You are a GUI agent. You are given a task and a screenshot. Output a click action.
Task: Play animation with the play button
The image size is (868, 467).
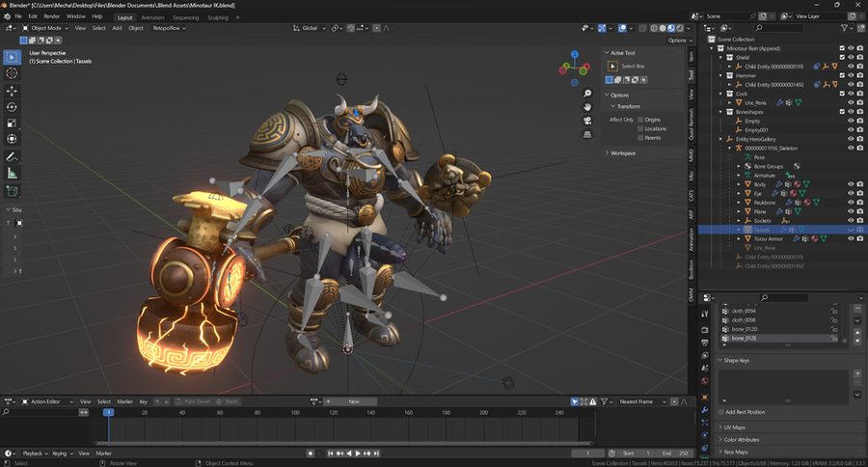358,453
